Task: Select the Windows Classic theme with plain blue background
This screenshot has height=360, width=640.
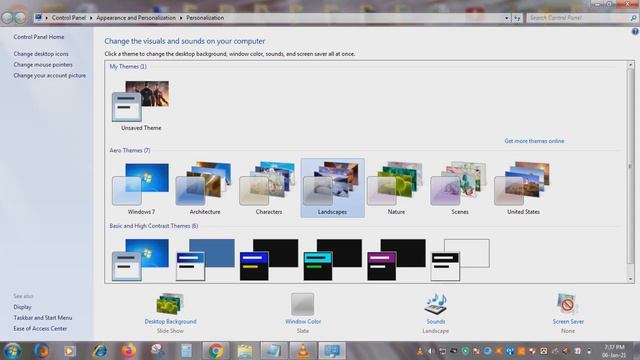Action: [x=205, y=260]
